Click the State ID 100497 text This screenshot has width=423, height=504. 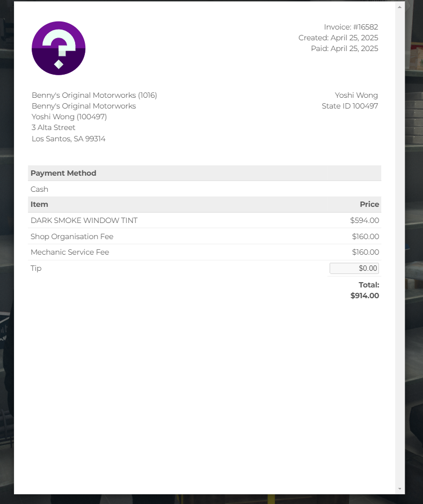click(x=350, y=106)
